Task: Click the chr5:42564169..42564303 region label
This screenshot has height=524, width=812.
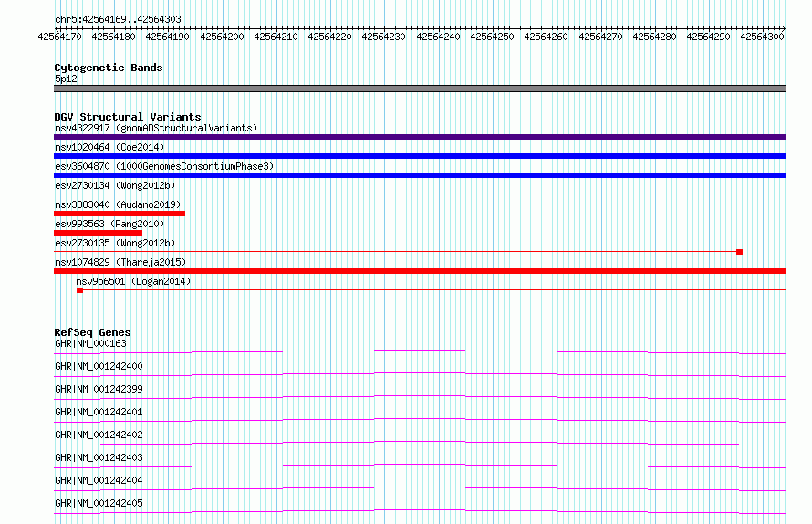Action: [x=118, y=19]
